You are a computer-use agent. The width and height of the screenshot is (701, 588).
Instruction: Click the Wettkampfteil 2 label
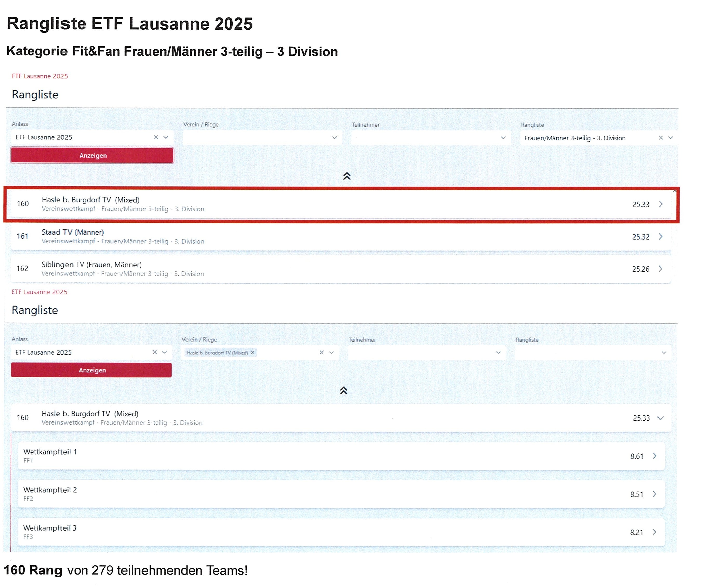tap(50, 490)
